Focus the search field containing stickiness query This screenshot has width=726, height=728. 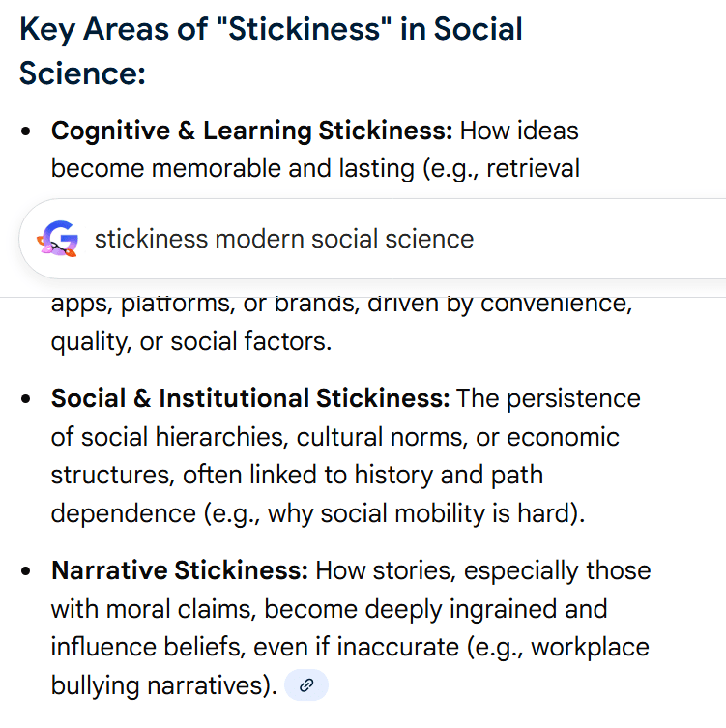pyautogui.click(x=387, y=239)
